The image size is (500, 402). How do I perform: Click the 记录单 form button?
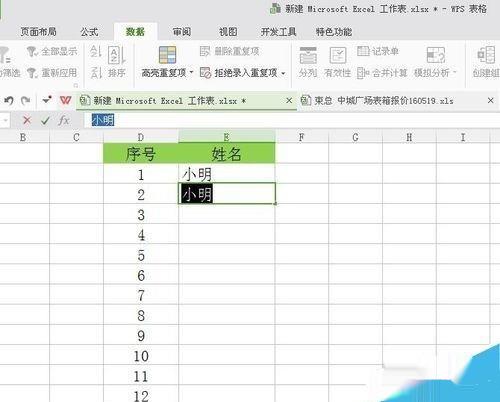click(x=378, y=51)
